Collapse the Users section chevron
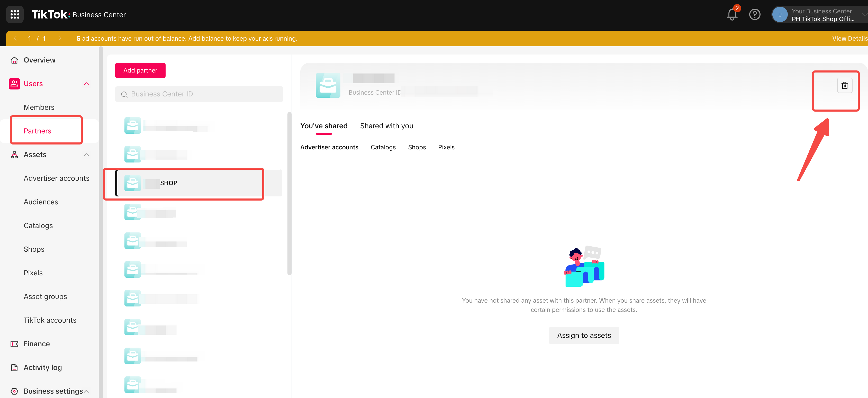Screen dimensions: 868x398 [86, 84]
